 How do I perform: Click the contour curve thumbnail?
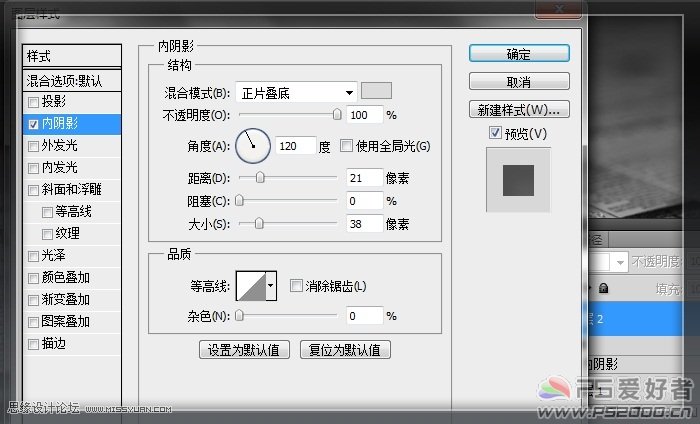251,286
